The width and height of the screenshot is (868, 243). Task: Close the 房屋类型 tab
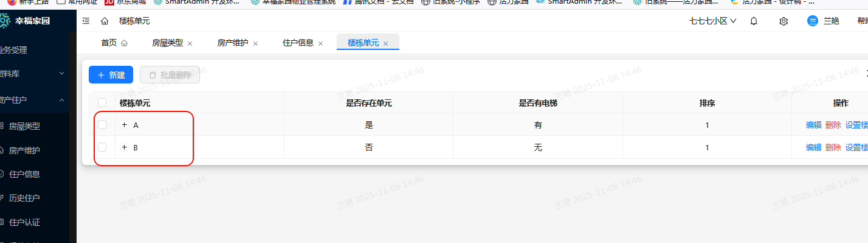(190, 43)
